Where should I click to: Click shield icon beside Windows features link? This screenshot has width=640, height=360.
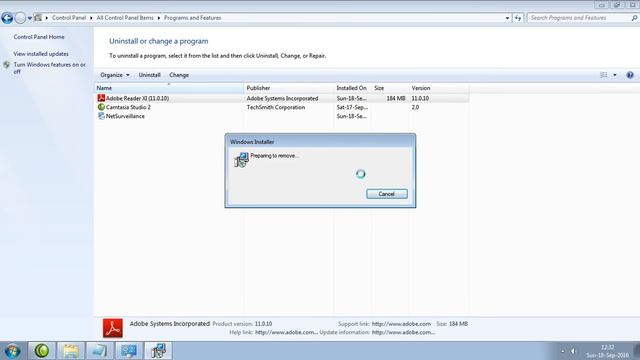(x=7, y=65)
